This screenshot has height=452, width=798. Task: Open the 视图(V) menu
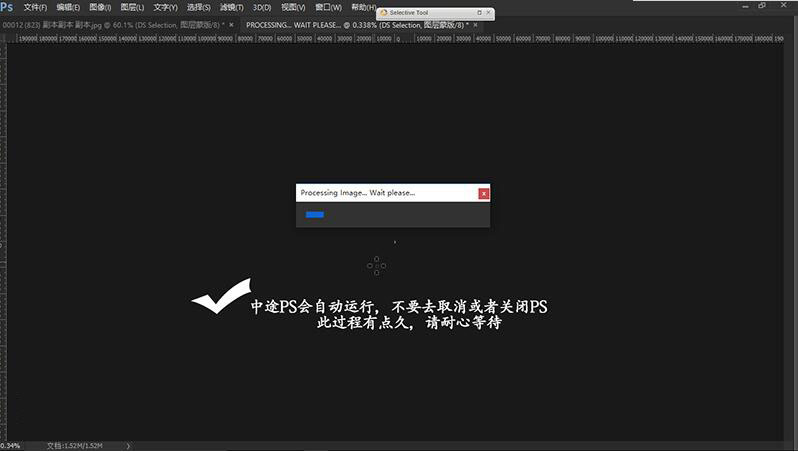point(293,8)
